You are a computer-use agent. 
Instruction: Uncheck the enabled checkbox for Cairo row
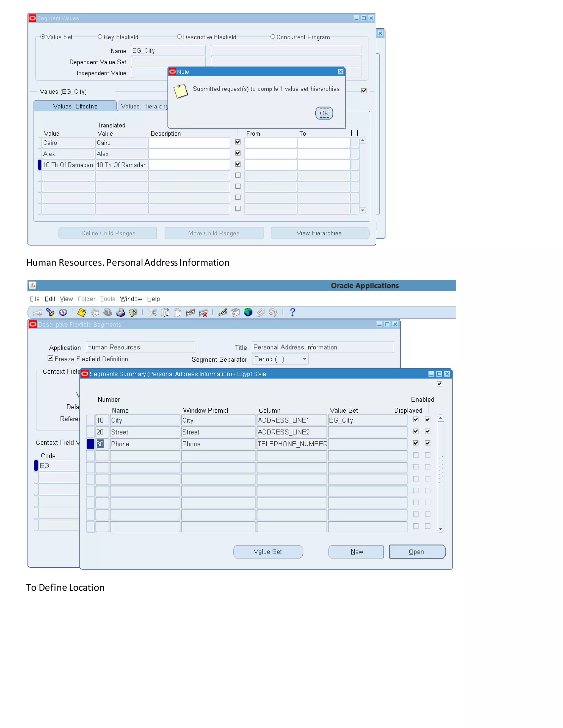(238, 142)
